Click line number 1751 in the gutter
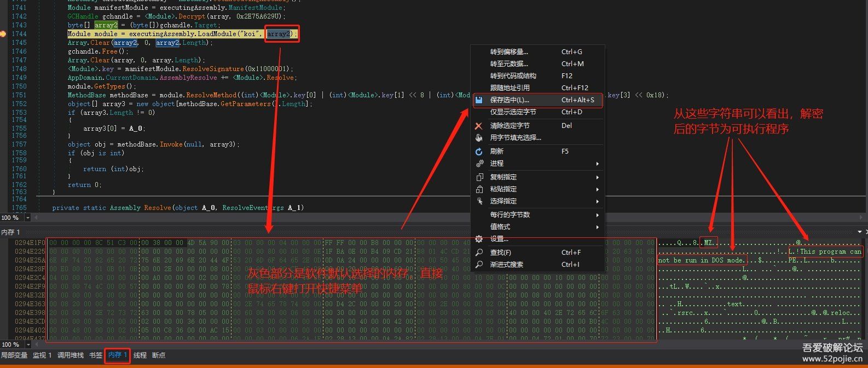 tap(19, 95)
